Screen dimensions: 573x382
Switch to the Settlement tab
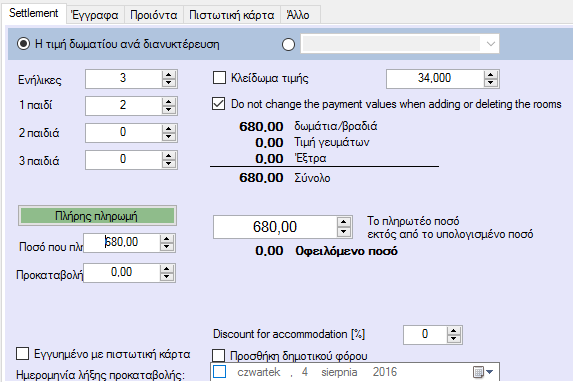pyautogui.click(x=34, y=13)
